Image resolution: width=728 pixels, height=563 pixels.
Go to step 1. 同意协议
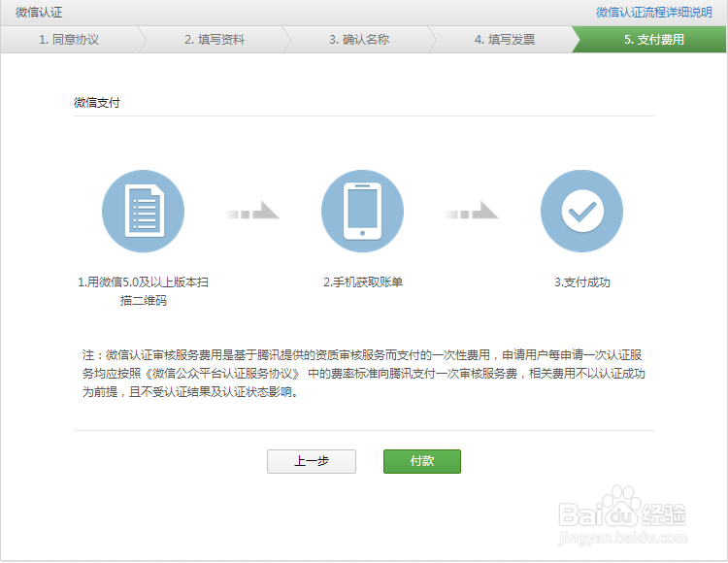click(69, 40)
